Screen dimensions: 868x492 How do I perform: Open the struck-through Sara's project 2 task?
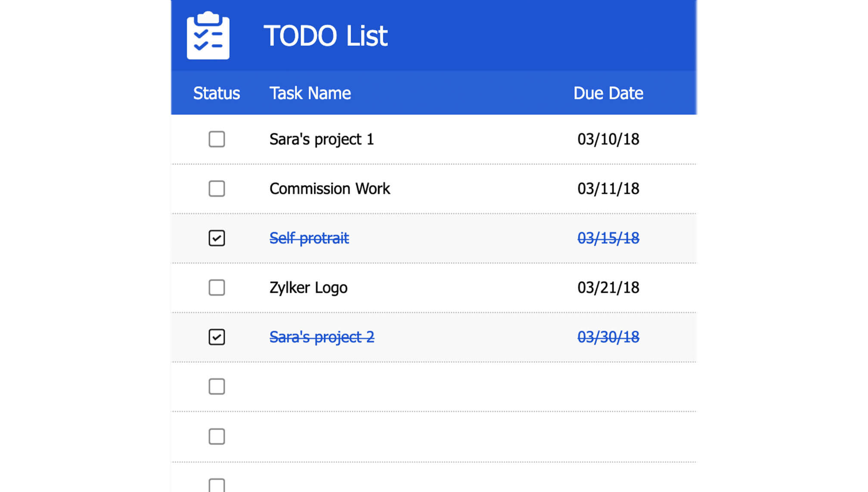point(322,337)
